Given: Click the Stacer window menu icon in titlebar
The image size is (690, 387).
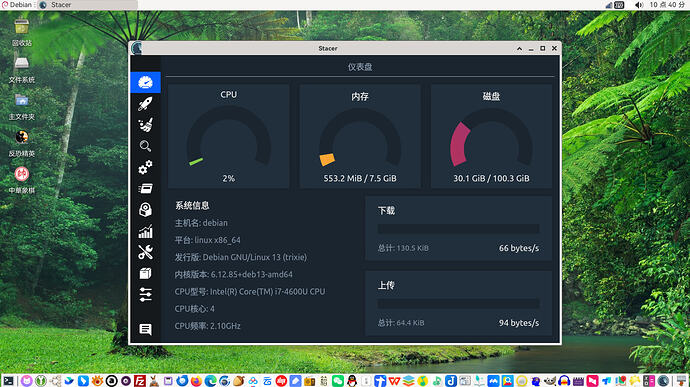Looking at the screenshot, I should click(x=137, y=48).
